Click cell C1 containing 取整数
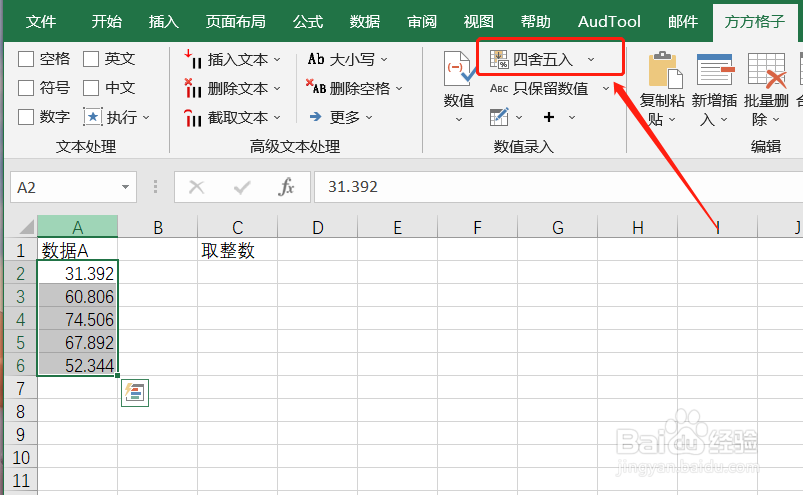Image resolution: width=803 pixels, height=495 pixels. point(238,250)
